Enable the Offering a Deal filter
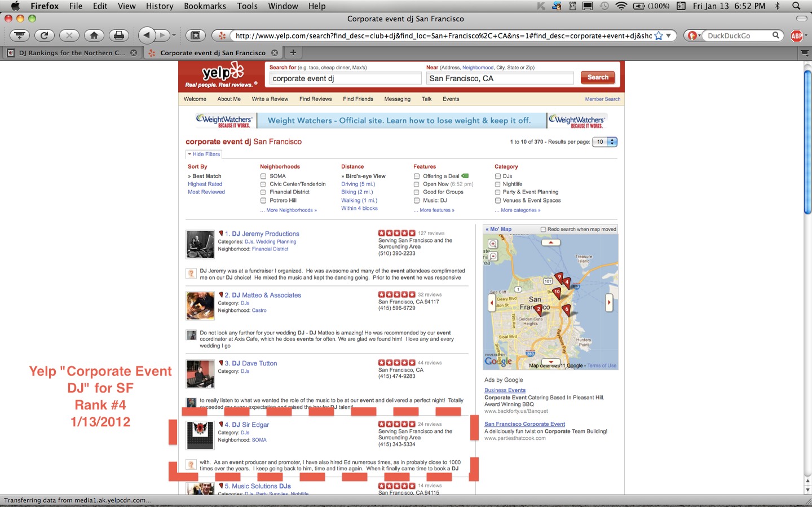Viewport: 812px width, 507px height. 417,176
